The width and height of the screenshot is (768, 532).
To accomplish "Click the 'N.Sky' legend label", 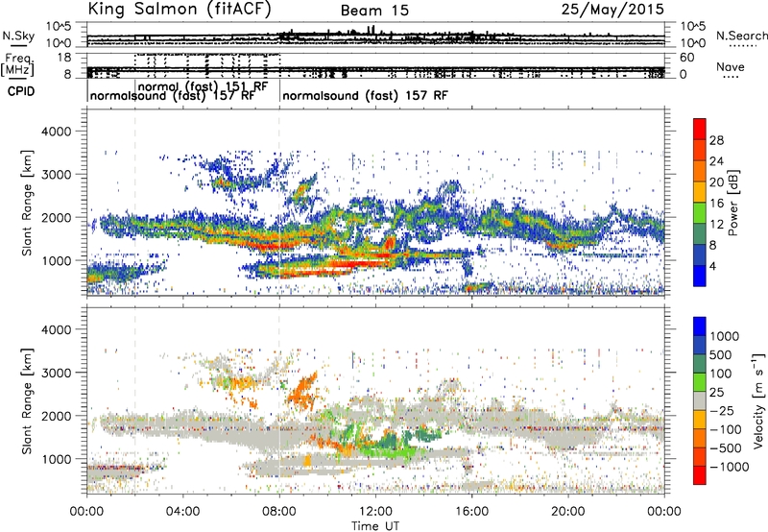I will [x=18, y=36].
